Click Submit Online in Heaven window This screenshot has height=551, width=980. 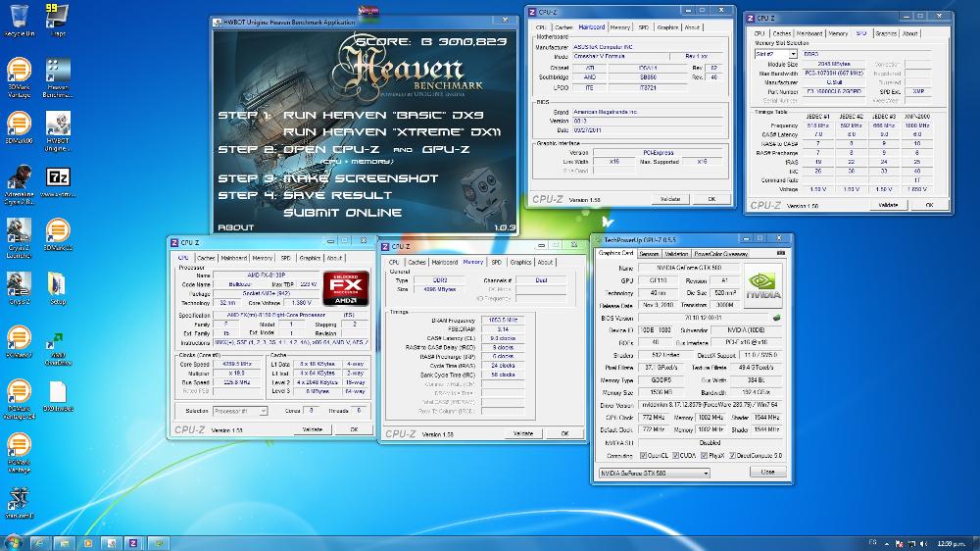(342, 213)
